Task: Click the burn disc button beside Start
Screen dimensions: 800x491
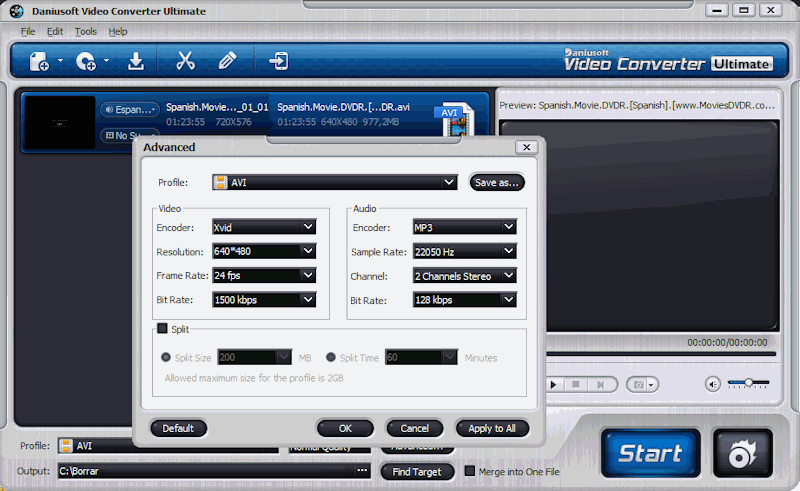Action: (x=742, y=453)
